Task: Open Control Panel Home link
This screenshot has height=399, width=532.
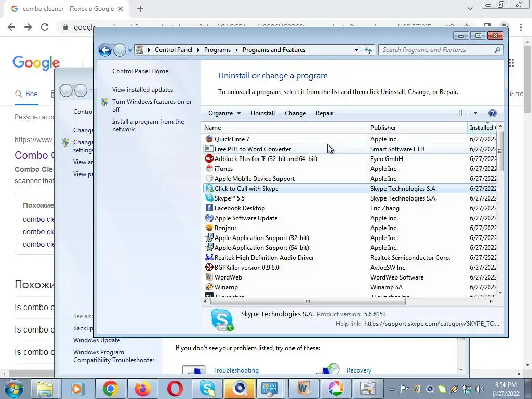Action: tap(140, 71)
